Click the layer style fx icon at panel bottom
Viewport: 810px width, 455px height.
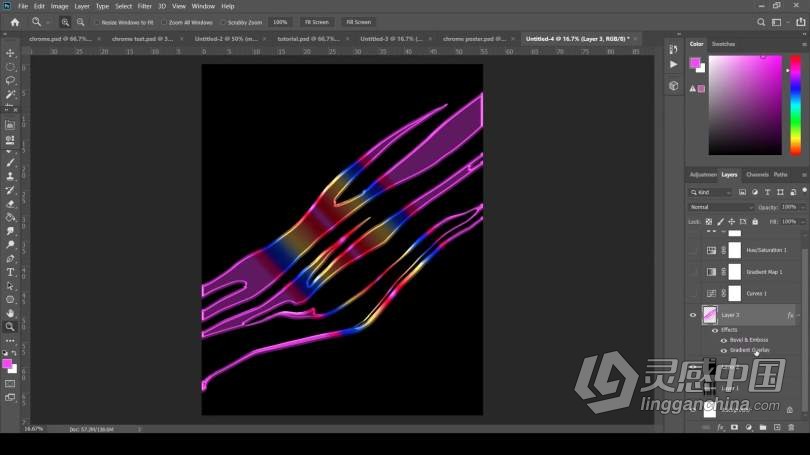point(719,427)
